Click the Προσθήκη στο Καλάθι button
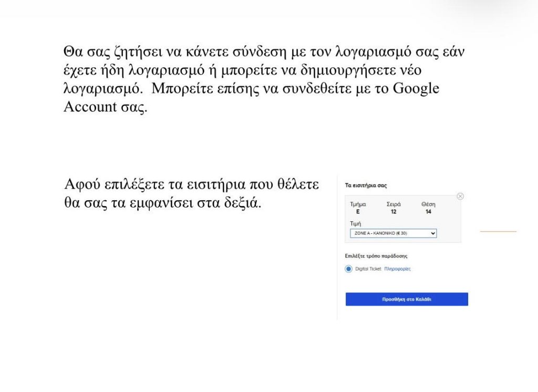Viewport: 538px width, 392px height. [407, 300]
